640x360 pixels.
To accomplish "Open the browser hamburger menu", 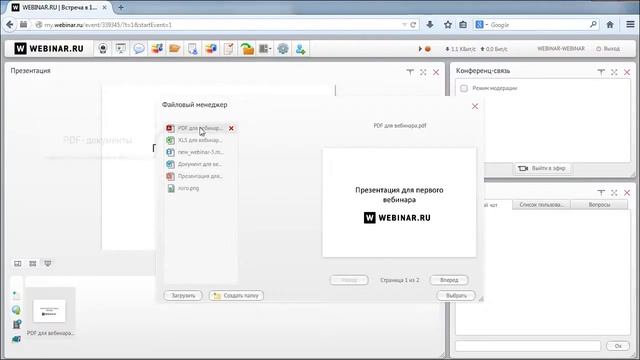I will pyautogui.click(x=630, y=24).
